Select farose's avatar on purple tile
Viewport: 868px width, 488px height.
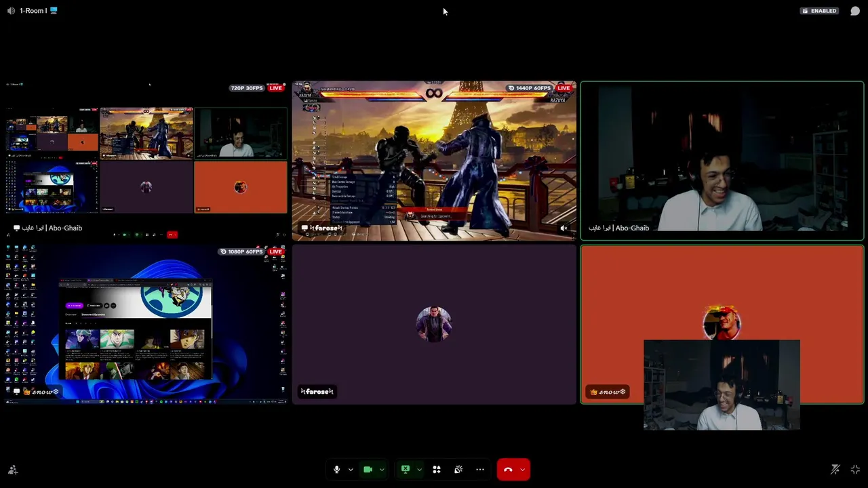(x=434, y=323)
